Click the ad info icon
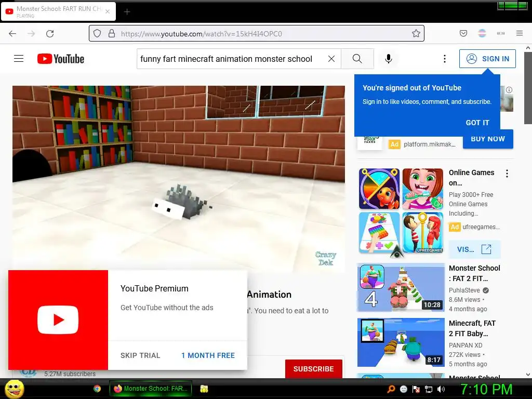 click(x=509, y=90)
